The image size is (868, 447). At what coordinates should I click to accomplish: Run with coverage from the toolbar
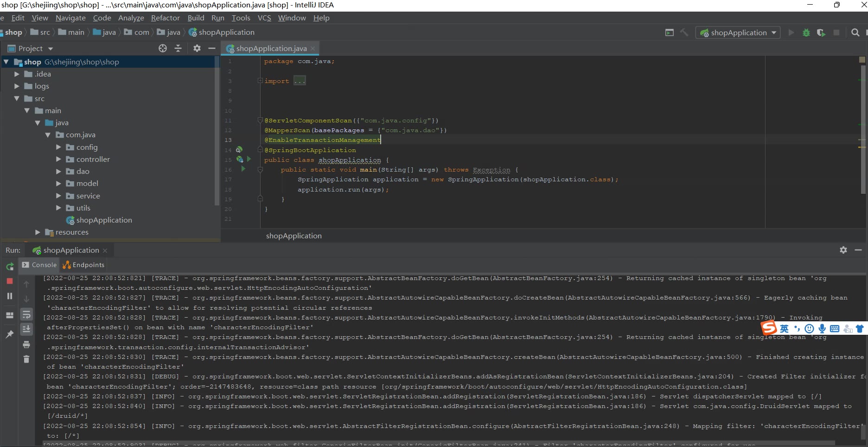(821, 32)
